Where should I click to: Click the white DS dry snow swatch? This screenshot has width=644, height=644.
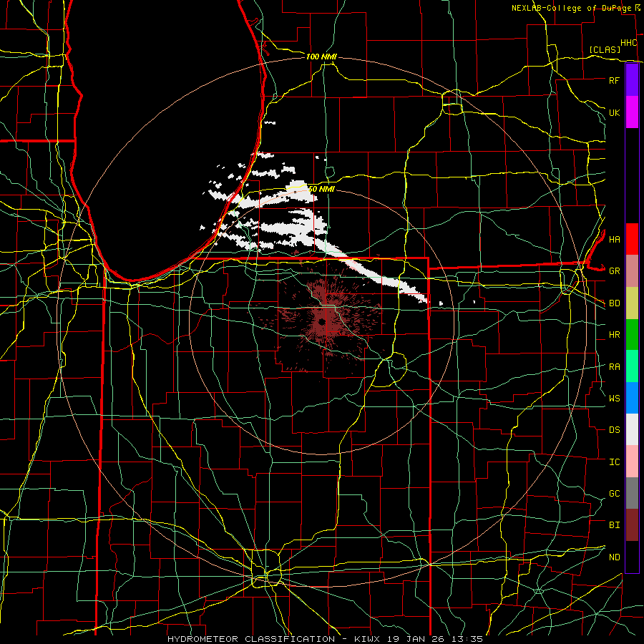click(632, 429)
